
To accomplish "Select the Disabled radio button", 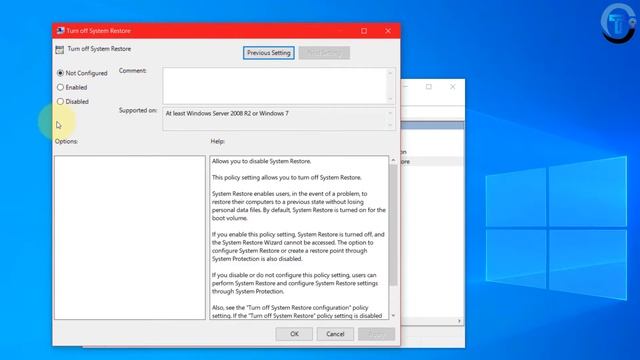I will 60,102.
